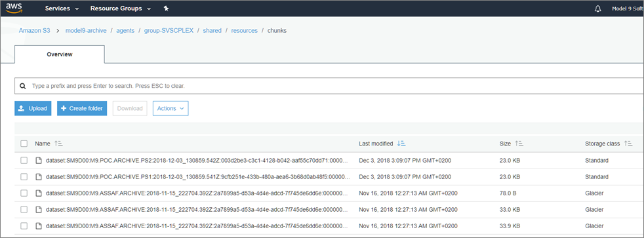Click the Size column sort icon
Viewport: 644px width, 238px height.
[519, 144]
